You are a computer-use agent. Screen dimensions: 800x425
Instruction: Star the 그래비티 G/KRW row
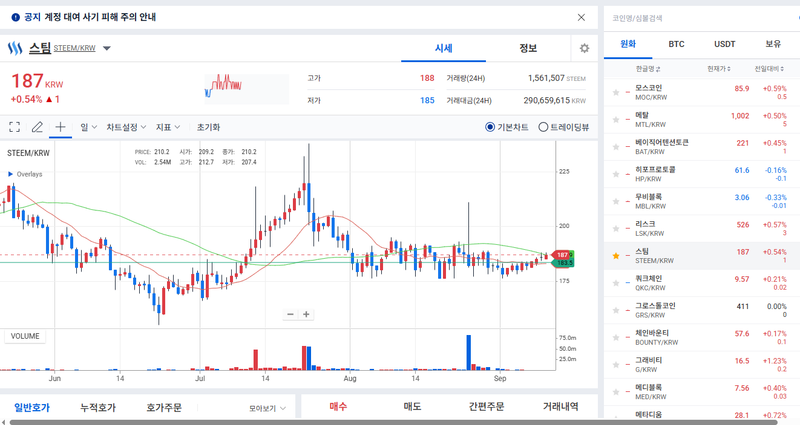(x=616, y=365)
